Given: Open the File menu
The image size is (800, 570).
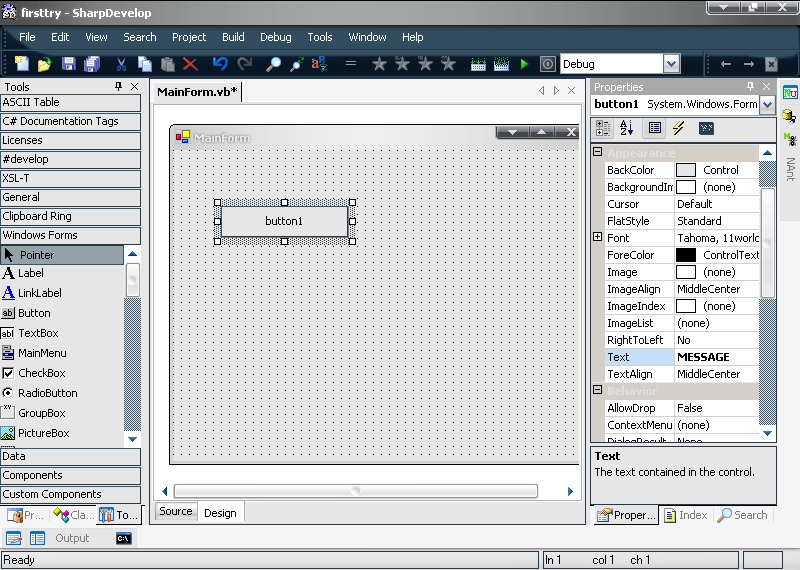Looking at the screenshot, I should coord(27,37).
